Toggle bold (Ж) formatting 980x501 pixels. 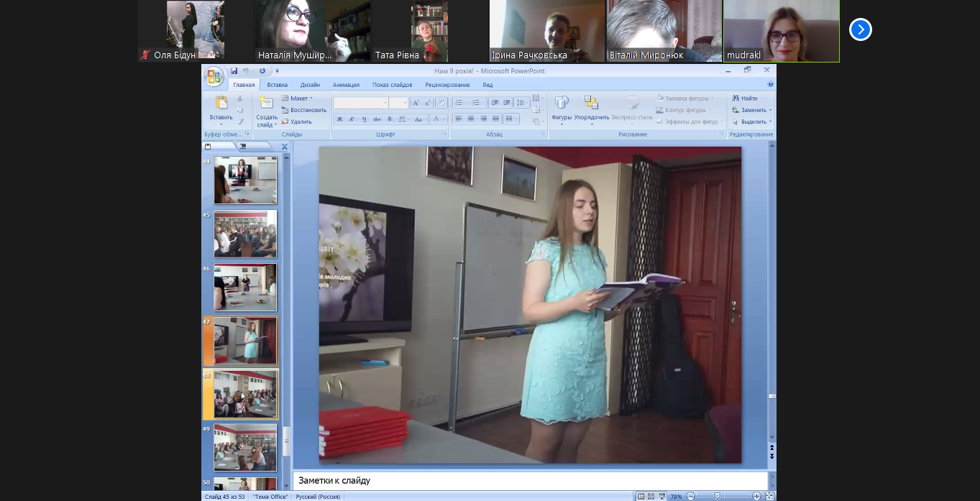tap(339, 119)
